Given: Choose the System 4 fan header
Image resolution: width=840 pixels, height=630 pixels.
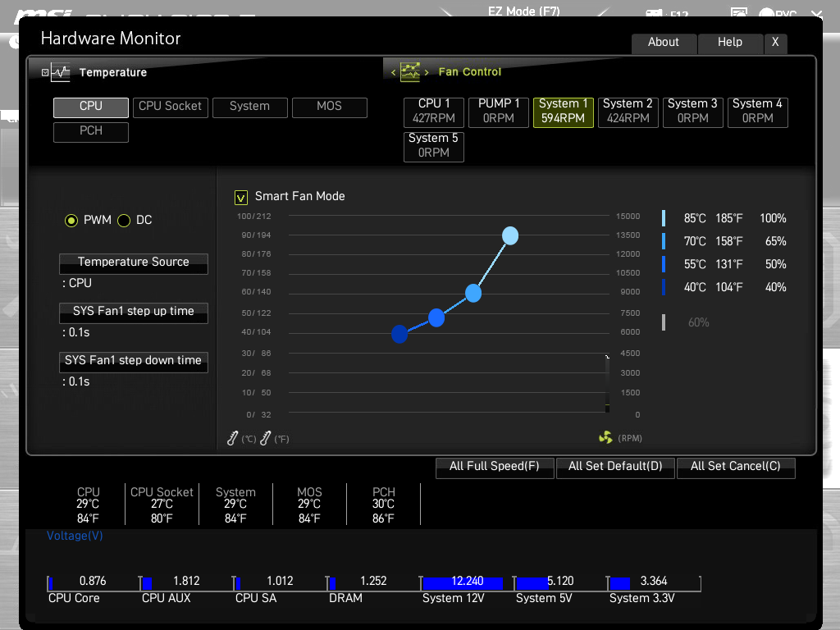Looking at the screenshot, I should (757, 112).
